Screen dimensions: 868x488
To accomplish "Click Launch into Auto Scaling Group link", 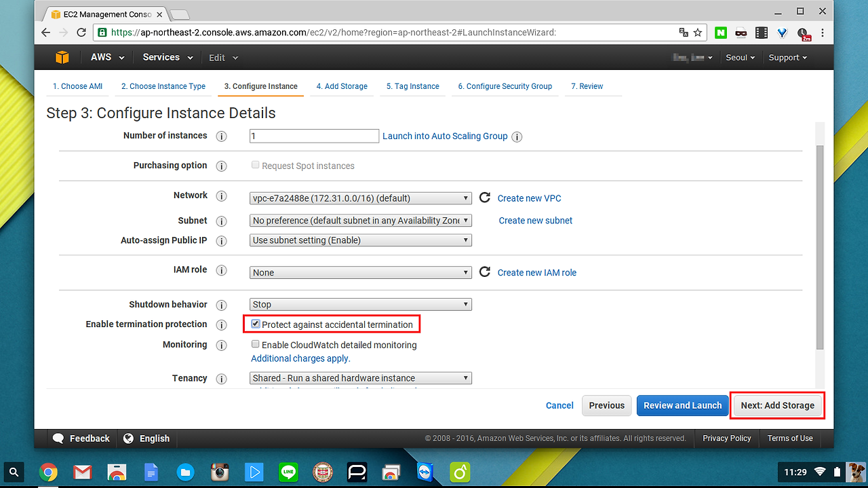I will (445, 136).
